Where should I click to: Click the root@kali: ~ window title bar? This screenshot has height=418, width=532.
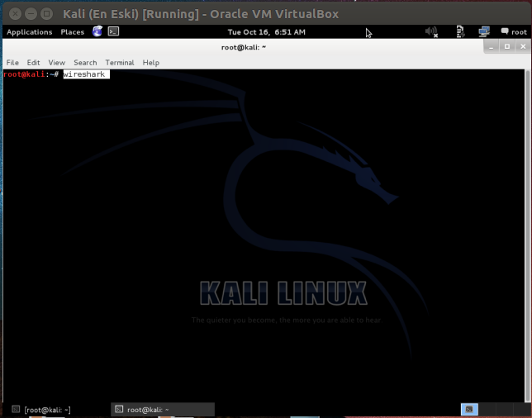243,47
